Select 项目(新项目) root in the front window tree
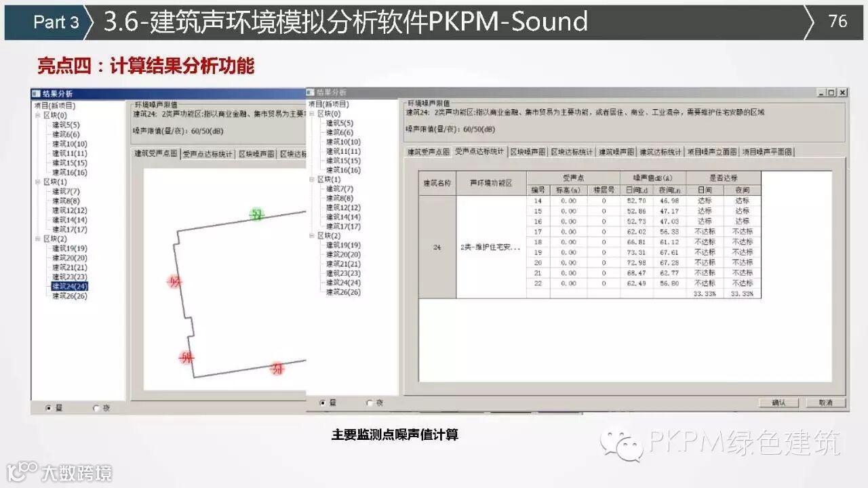 click(329, 104)
